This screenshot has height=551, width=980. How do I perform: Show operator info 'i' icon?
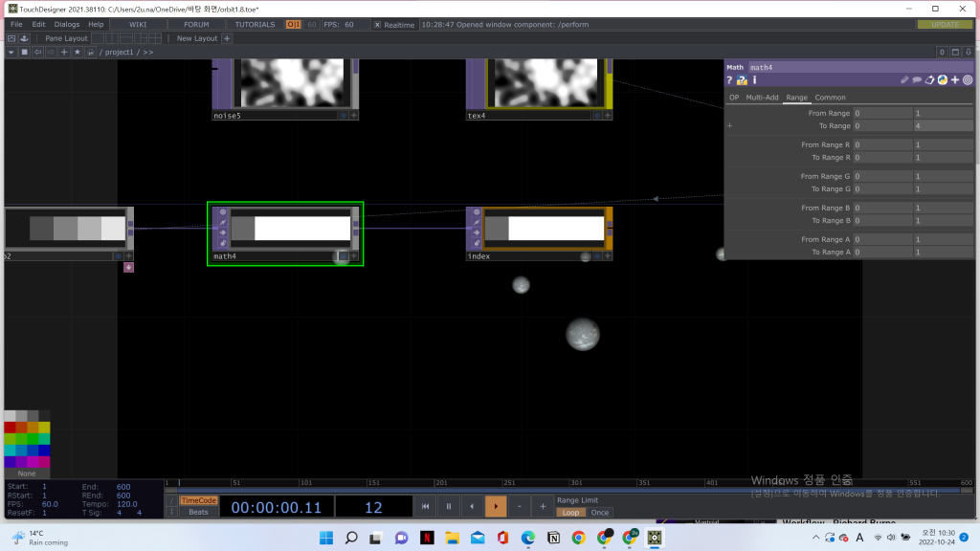pos(754,80)
